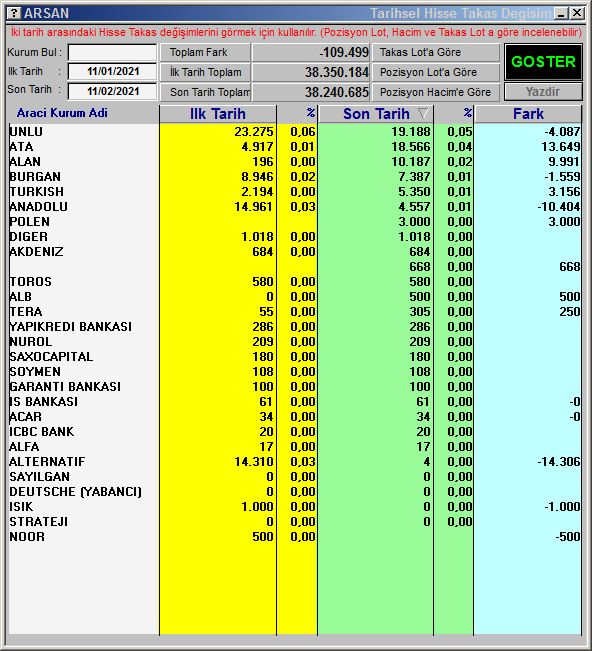The image size is (592, 651).
Task: Sort by Ilk Tarih column header
Action: (x=218, y=114)
